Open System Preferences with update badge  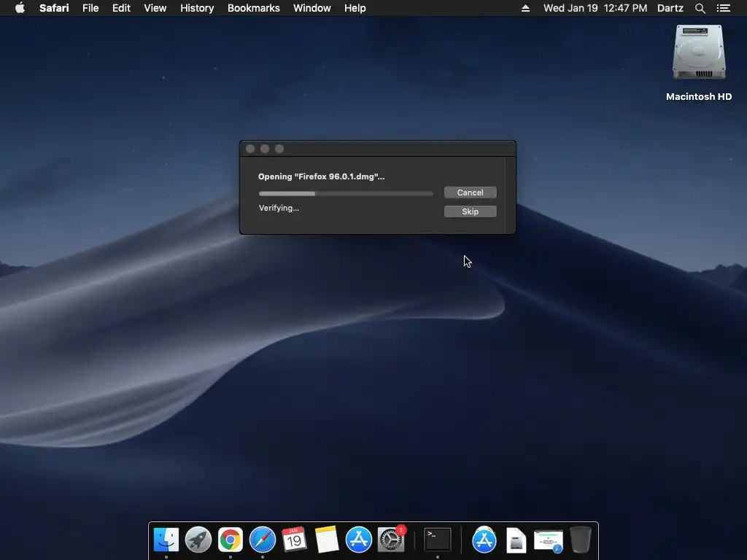(x=391, y=540)
